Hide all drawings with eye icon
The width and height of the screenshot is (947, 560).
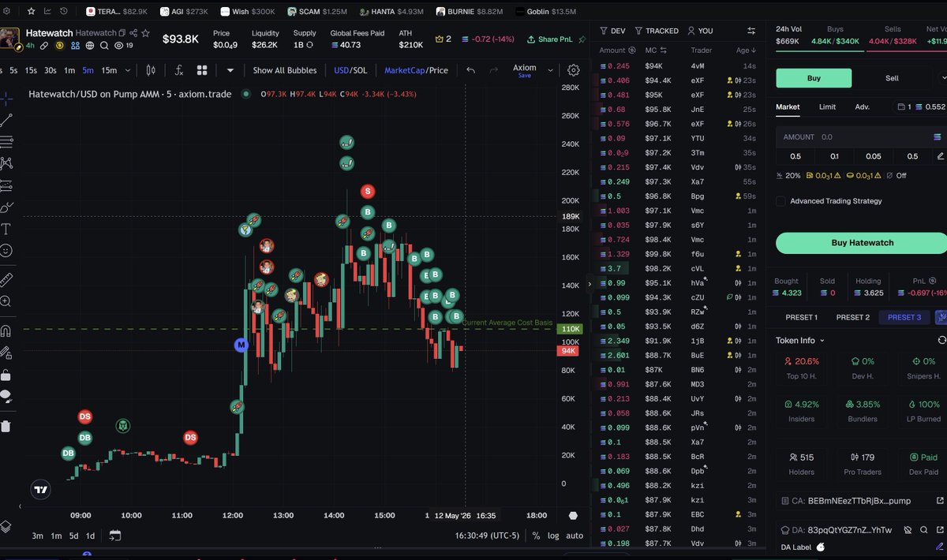[x=6, y=396]
